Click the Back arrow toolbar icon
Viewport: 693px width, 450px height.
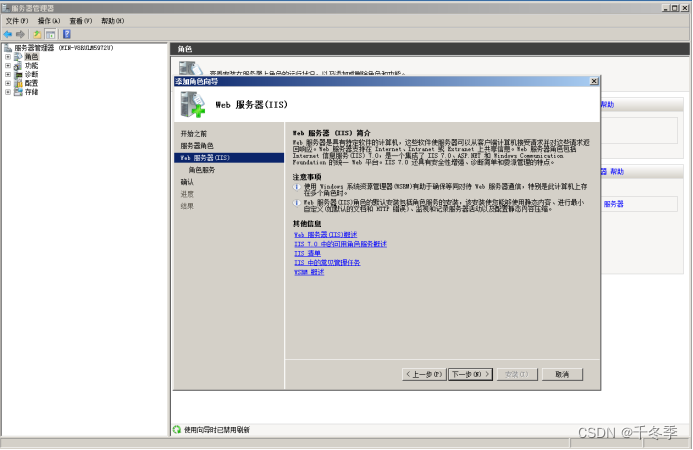8,34
